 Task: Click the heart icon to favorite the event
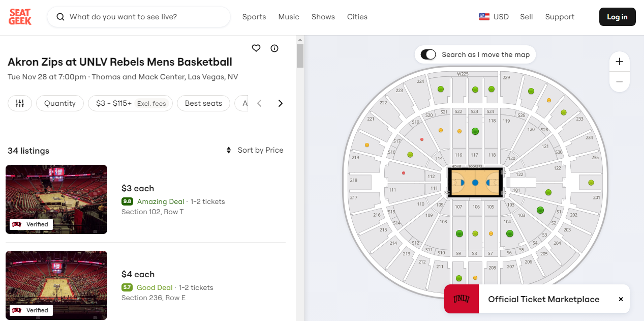(x=256, y=48)
